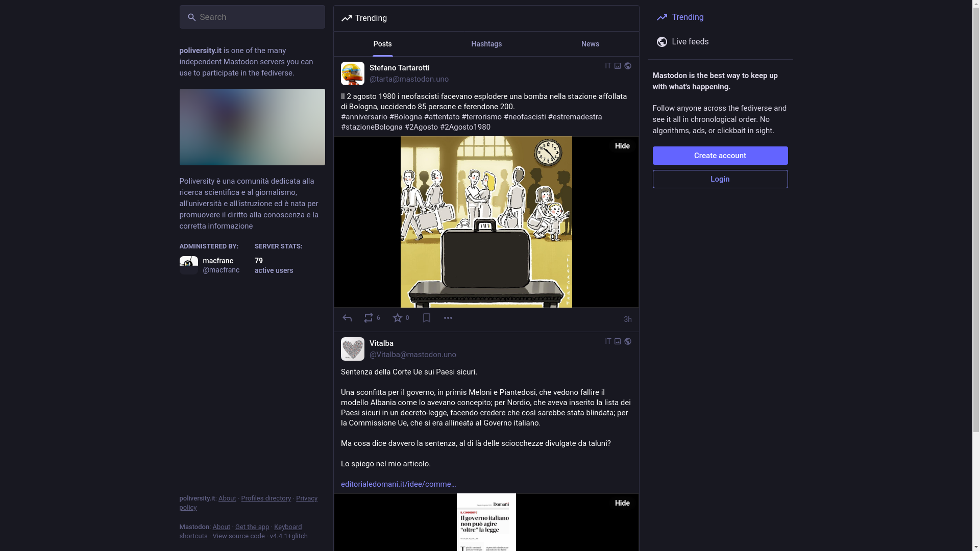Image resolution: width=980 pixels, height=551 pixels.
Task: Open macfranc's profile name
Action: [218, 261]
